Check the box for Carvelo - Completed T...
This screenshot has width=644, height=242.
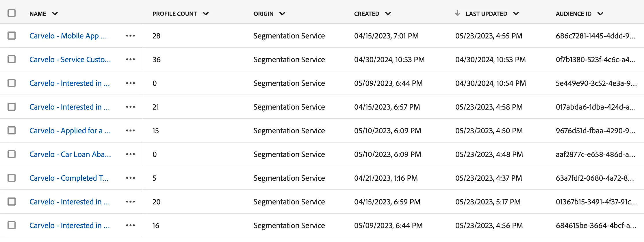pyautogui.click(x=12, y=178)
